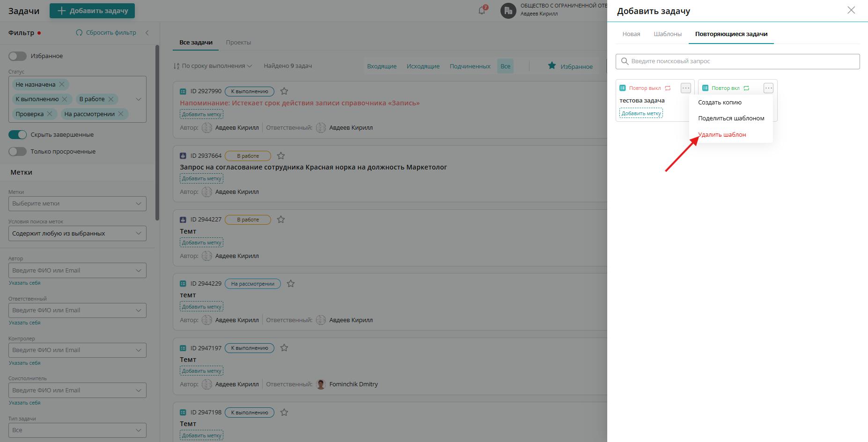The image size is (868, 442).
Task: Open 'Выберите метки' dropdown
Action: [x=77, y=204]
